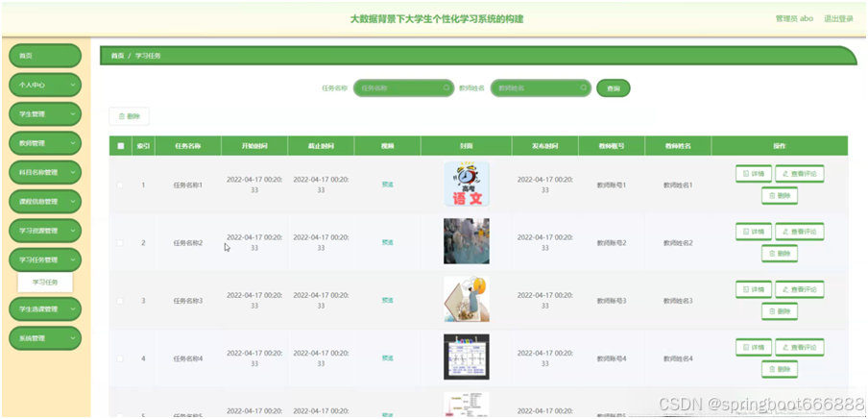The width and height of the screenshot is (868, 419).
Task: Click the 详情 button for 任务名称4
Action: pos(754,348)
